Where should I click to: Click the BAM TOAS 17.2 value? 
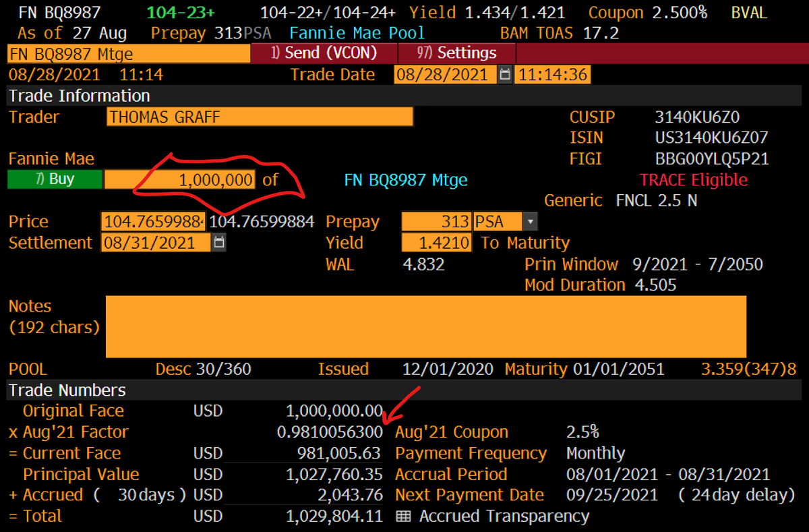click(x=560, y=33)
